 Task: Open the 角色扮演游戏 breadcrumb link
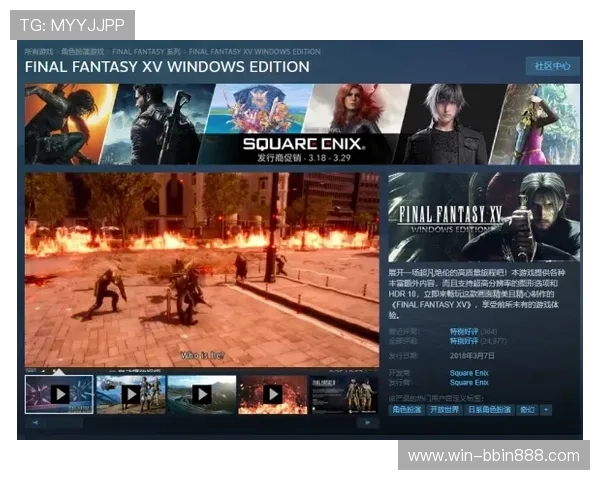81,51
